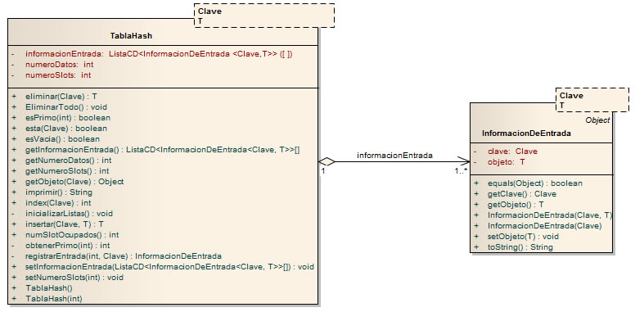Click the InformacionDeEntrada template parameter box

point(592,100)
